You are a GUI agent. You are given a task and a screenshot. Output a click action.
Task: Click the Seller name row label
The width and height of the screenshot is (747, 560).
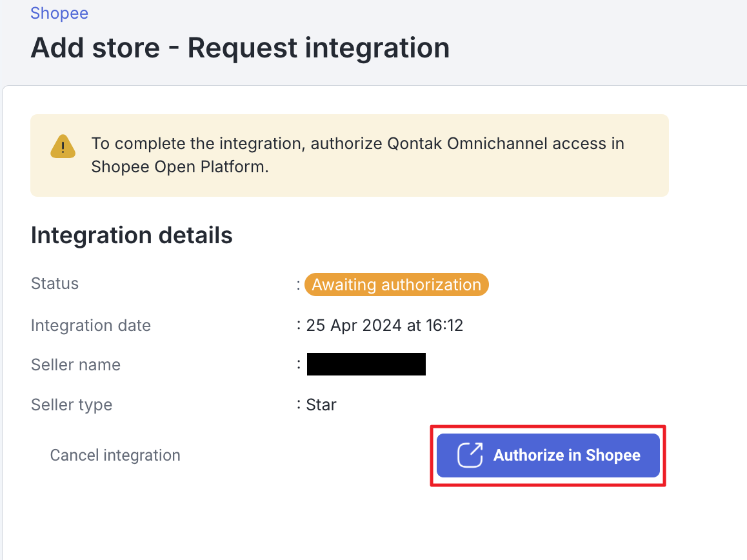pyautogui.click(x=75, y=365)
